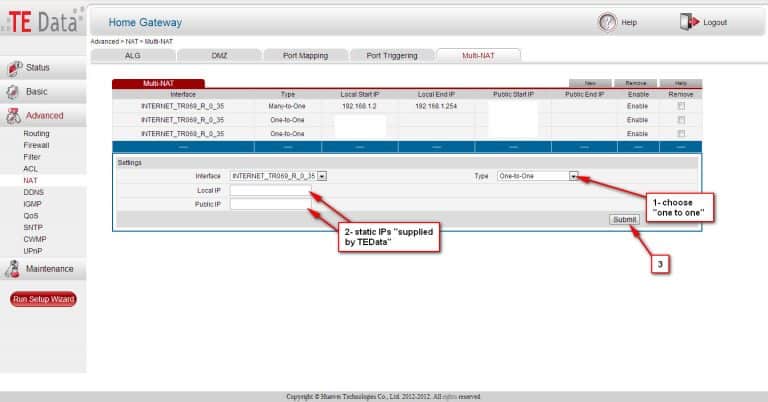
Task: Select the Advanced section icon
Action: (x=13, y=115)
